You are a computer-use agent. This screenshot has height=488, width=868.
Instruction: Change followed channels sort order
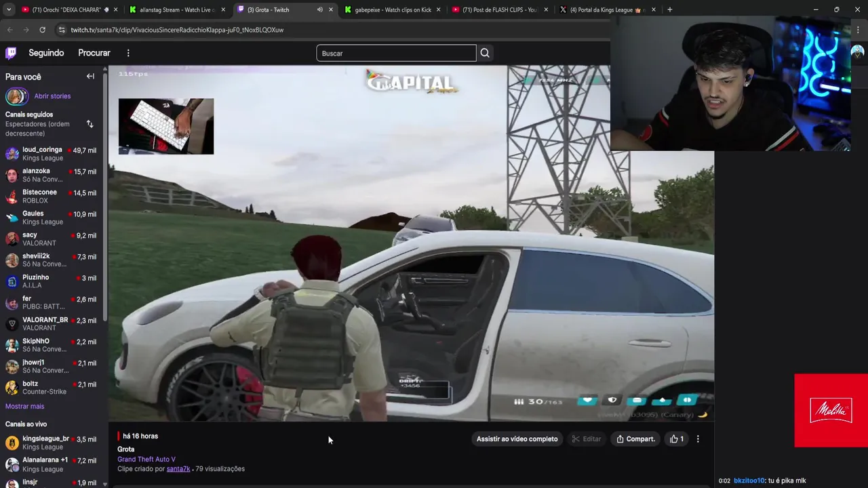tap(90, 124)
